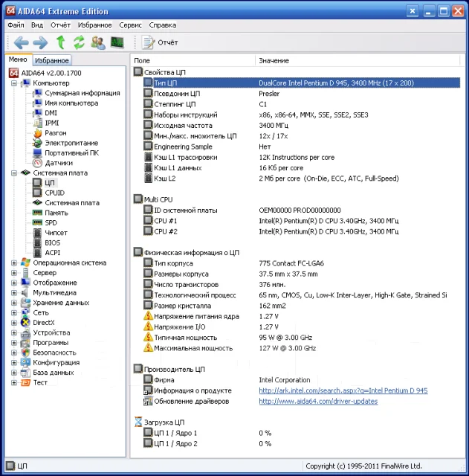
Task: Click the Back arrow toolbar icon
Action: pyautogui.click(x=22, y=42)
